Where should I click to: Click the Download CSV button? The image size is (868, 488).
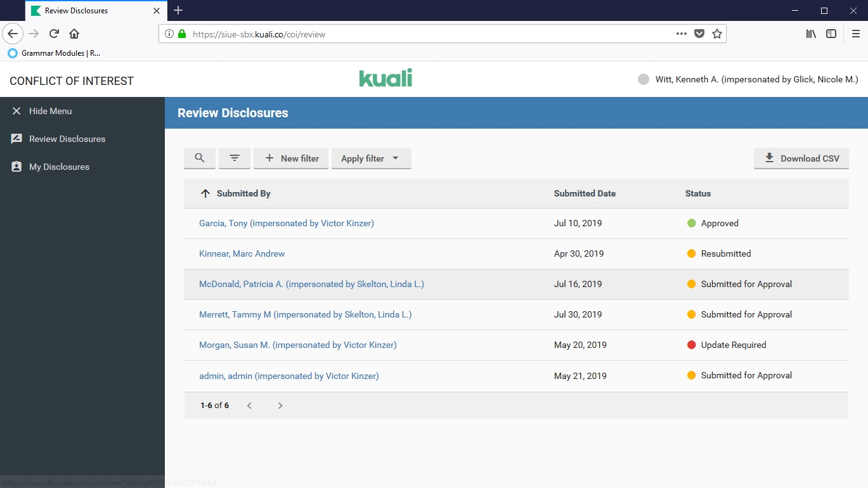(801, 158)
